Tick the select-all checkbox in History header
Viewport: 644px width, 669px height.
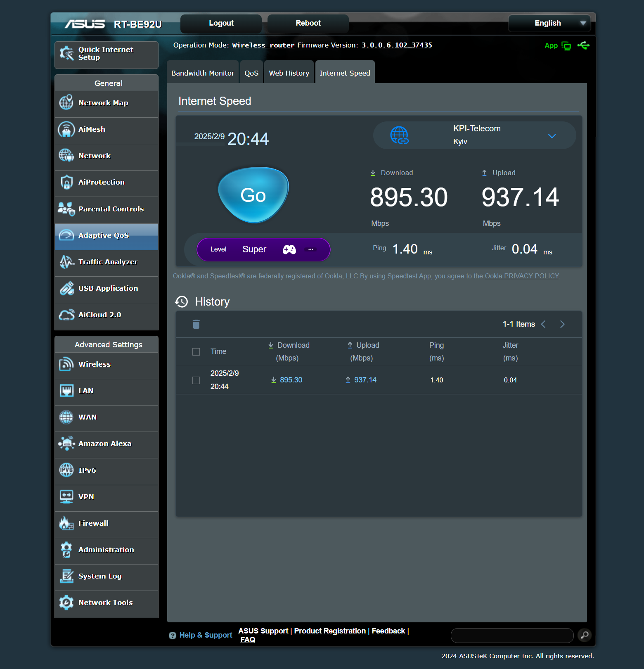(196, 352)
